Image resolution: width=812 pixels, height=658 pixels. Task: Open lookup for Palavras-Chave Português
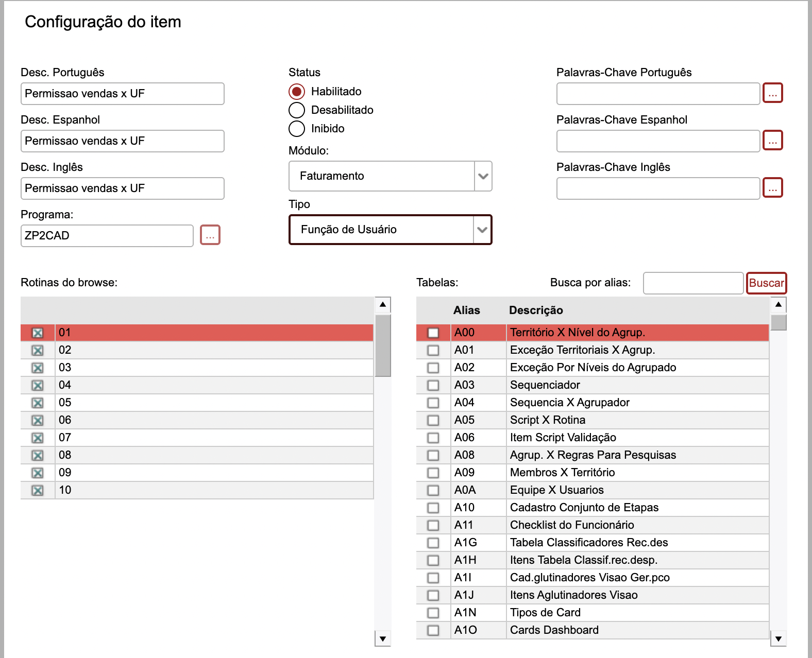point(772,93)
